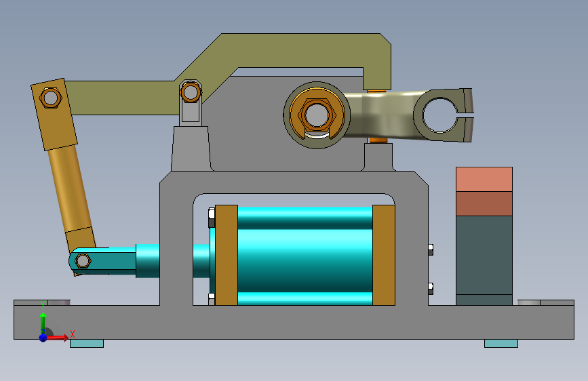Select the grey frame housing above the cylinder
The width and height of the screenshot is (588, 381).
(x=294, y=182)
